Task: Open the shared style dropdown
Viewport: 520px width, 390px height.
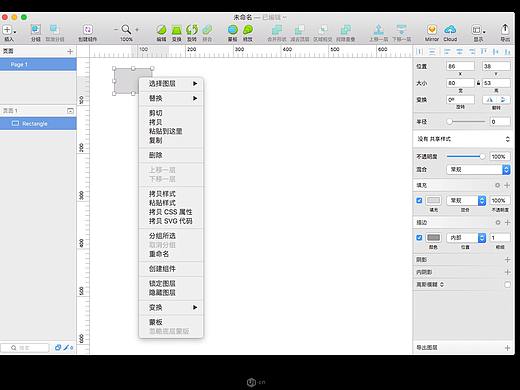Action: point(463,139)
